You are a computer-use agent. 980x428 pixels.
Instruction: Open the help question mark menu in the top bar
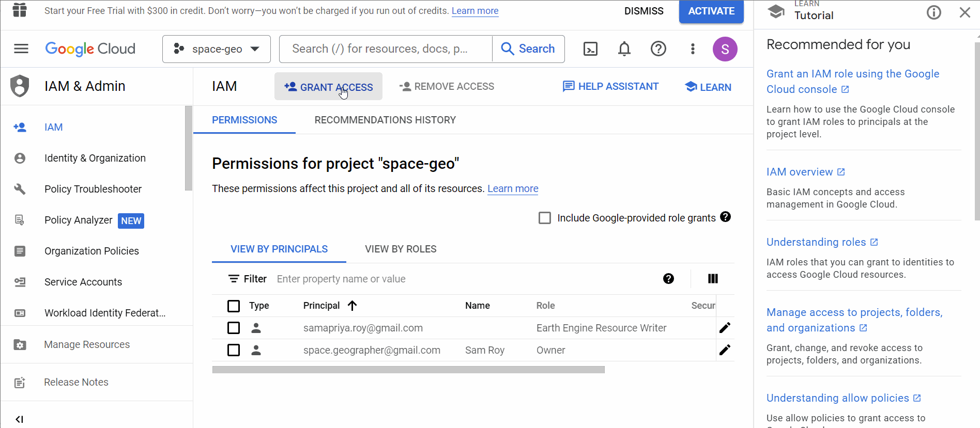click(x=659, y=49)
